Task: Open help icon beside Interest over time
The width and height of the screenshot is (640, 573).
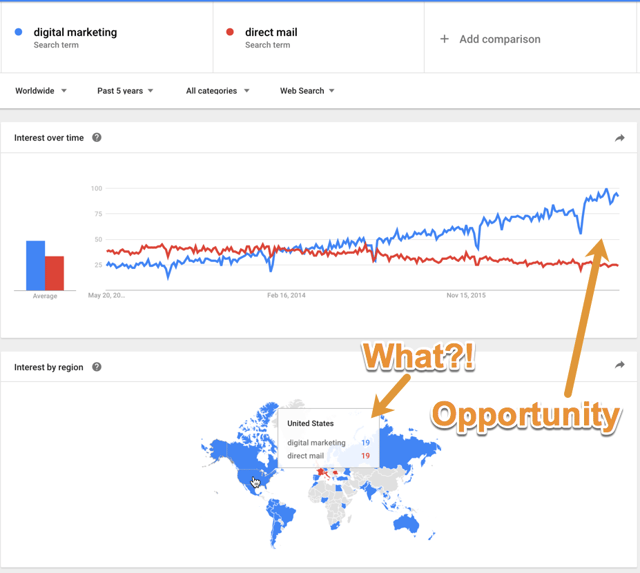Action: (x=97, y=138)
